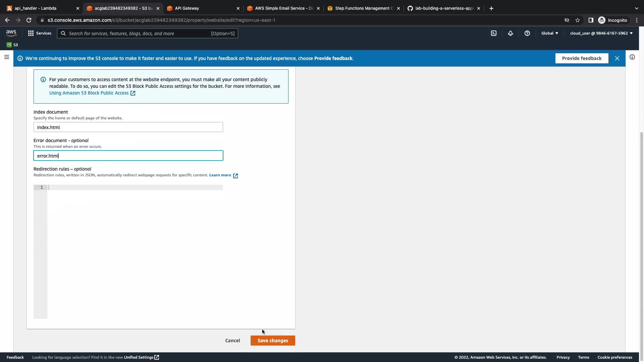Expand the Global region dropdown
This screenshot has width=644, height=362.
click(549, 33)
